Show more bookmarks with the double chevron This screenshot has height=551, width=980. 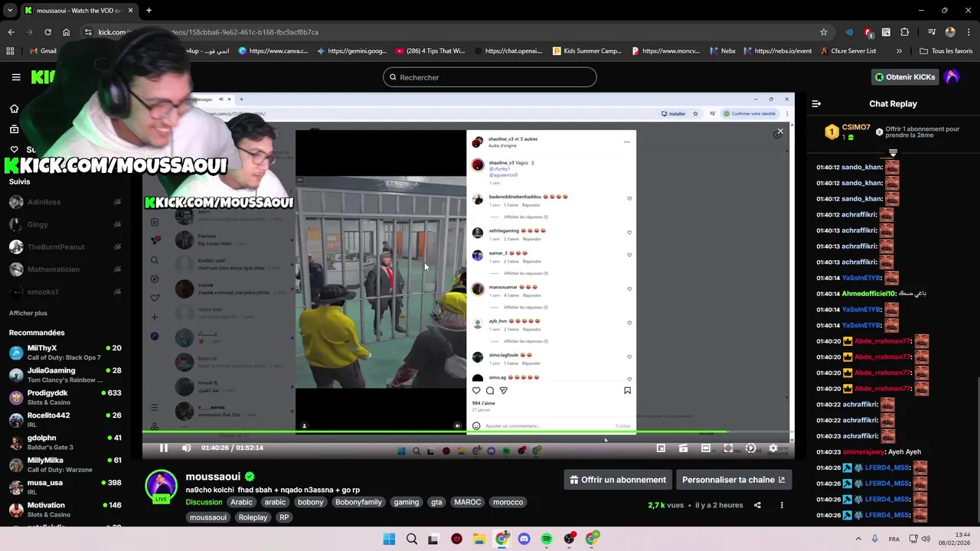coord(899,51)
